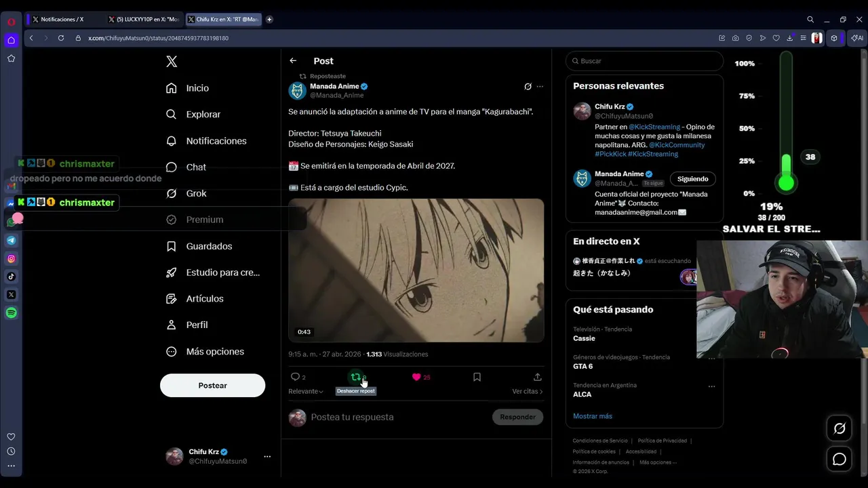The image size is (868, 488).
Task: Open Explorar in navigation
Action: coord(194,115)
